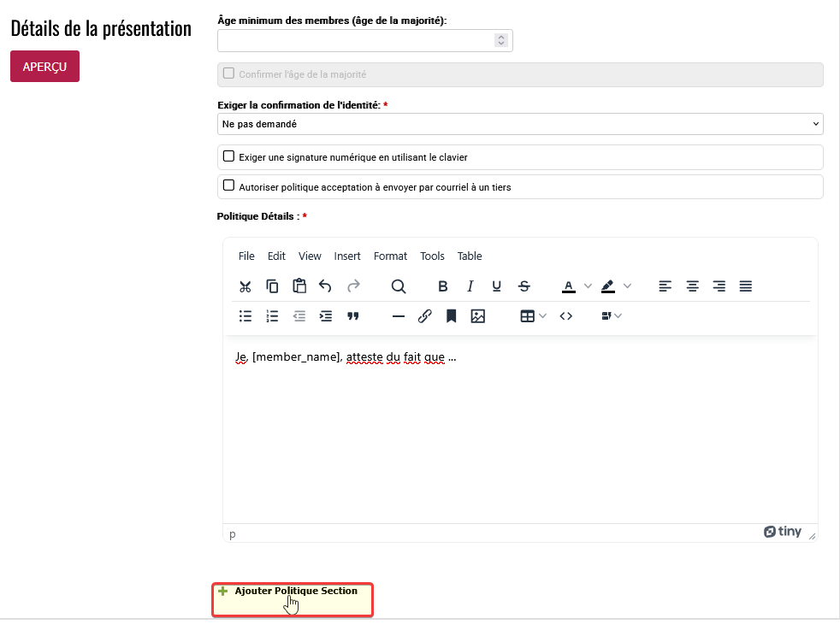The image size is (840, 630).
Task: Toggle Autoriser politique acceptation par courriel
Action: 228,185
